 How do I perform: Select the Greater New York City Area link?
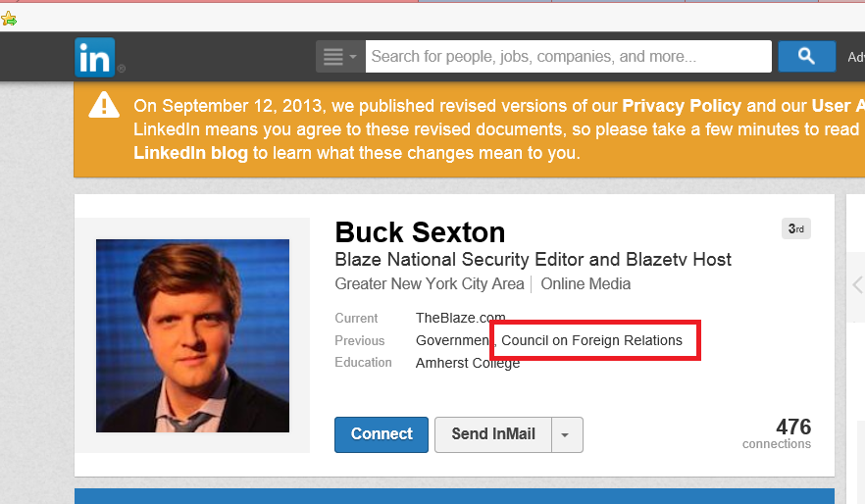pyautogui.click(x=430, y=284)
